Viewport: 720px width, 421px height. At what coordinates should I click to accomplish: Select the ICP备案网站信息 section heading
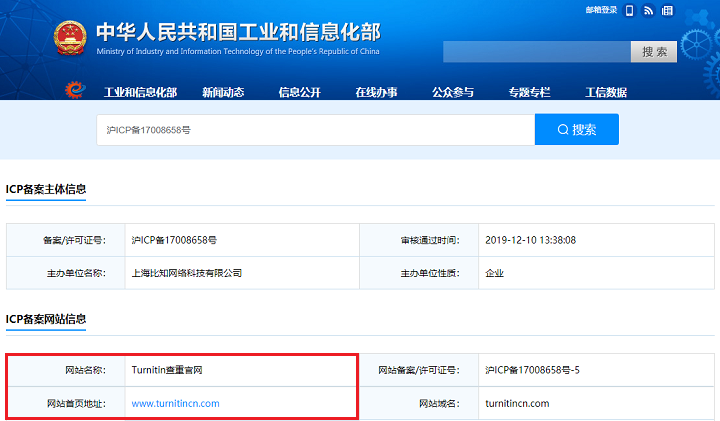tap(46, 319)
